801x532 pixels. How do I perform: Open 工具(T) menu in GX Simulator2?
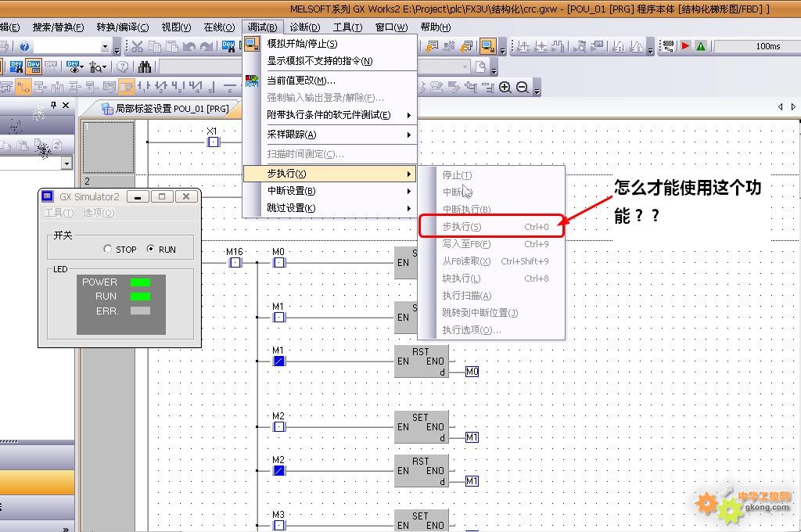point(59,213)
